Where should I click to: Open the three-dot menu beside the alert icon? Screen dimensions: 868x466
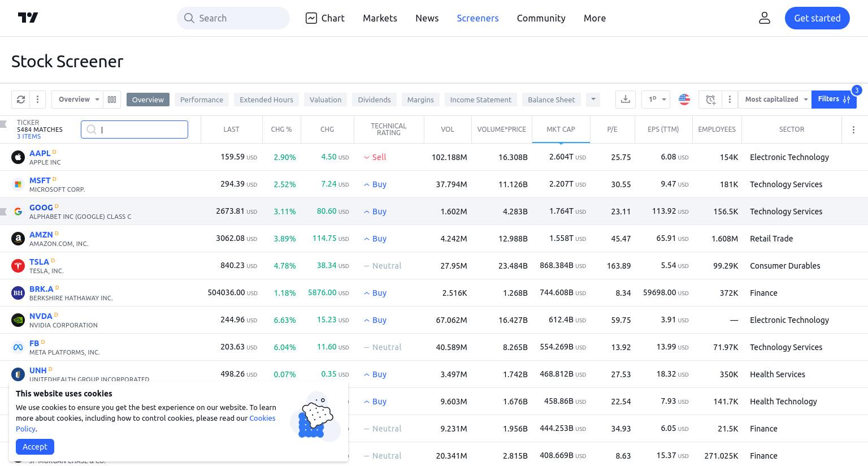click(x=730, y=100)
